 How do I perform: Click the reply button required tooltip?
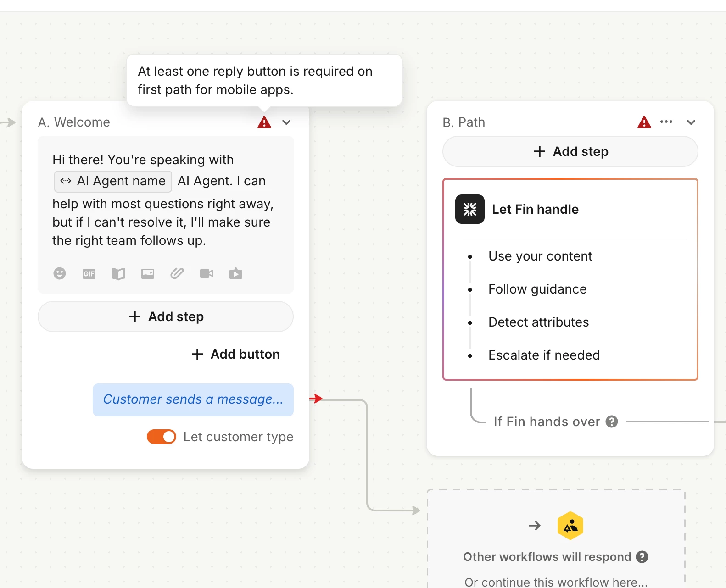point(264,80)
